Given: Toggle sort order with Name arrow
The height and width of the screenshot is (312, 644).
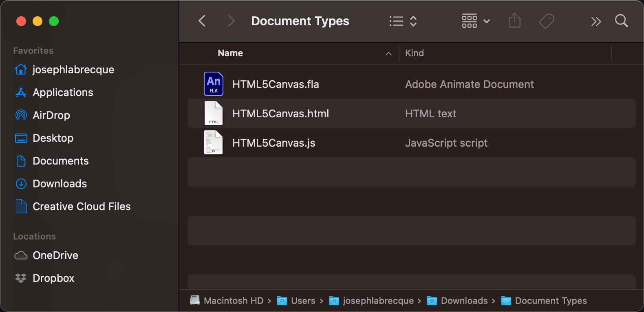Looking at the screenshot, I should [x=388, y=53].
